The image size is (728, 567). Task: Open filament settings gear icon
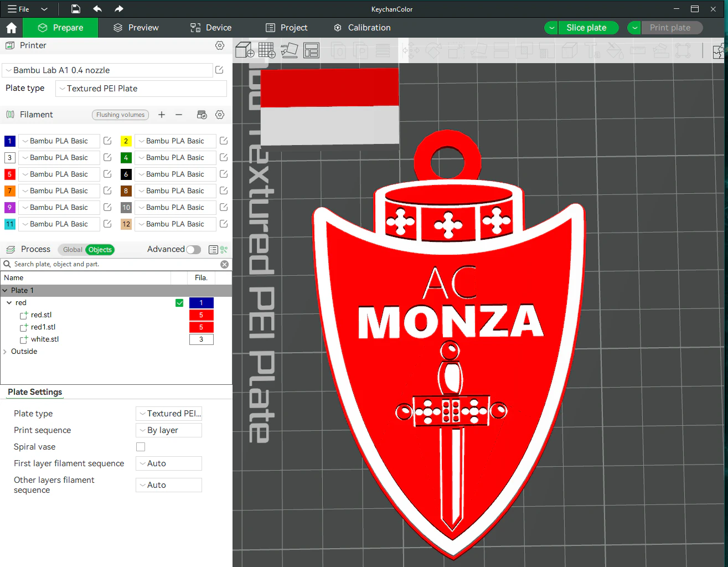click(x=220, y=115)
